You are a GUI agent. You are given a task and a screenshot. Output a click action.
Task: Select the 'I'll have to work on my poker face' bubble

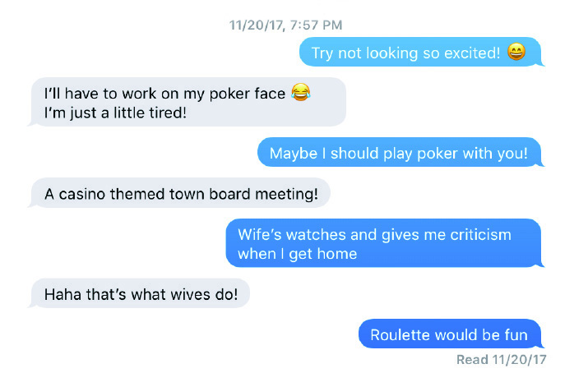[188, 102]
